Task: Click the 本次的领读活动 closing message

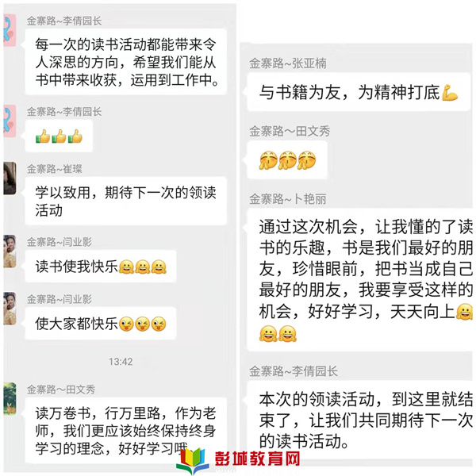Action: click(x=360, y=420)
